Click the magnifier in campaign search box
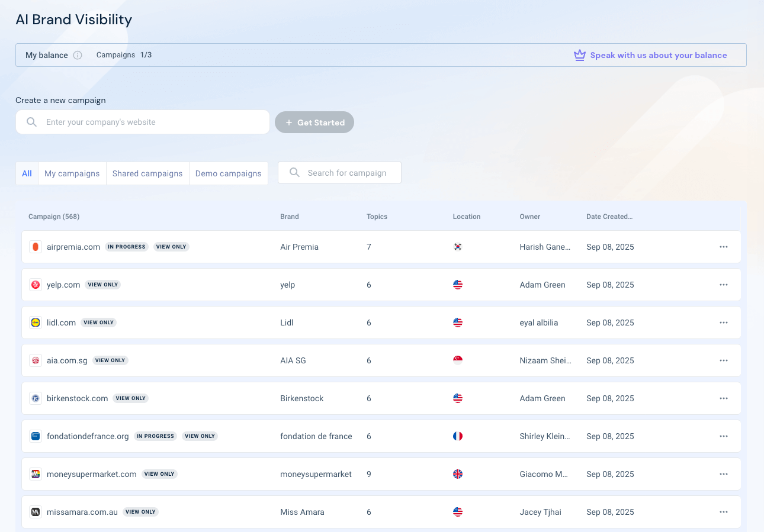Image resolution: width=764 pixels, height=532 pixels. (294, 172)
